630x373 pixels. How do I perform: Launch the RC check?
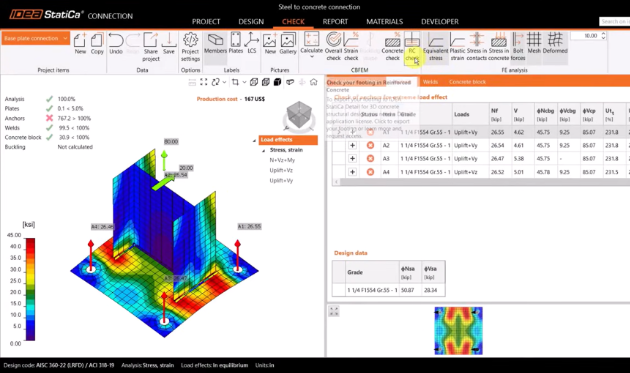tap(412, 47)
